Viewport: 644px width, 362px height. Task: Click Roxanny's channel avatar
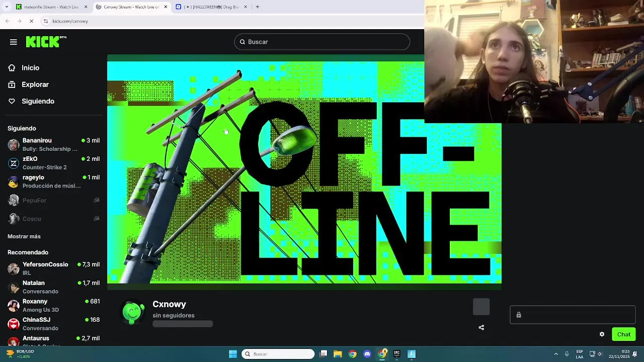point(14,306)
